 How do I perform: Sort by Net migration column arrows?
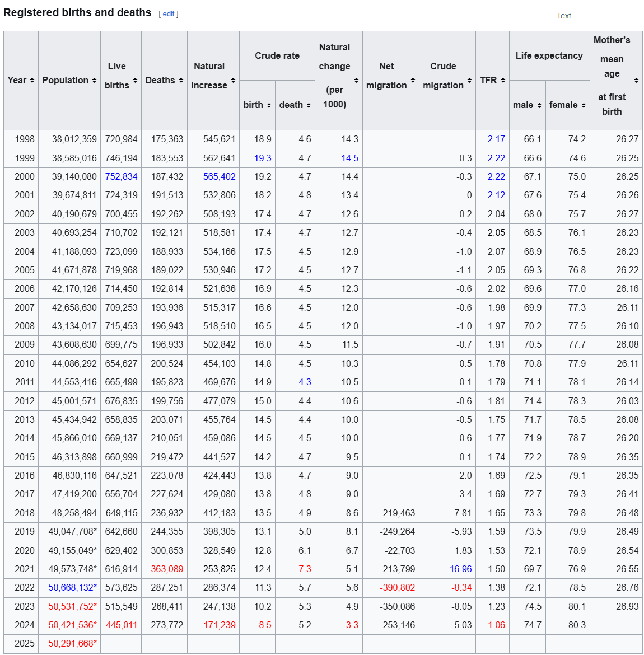(413, 80)
